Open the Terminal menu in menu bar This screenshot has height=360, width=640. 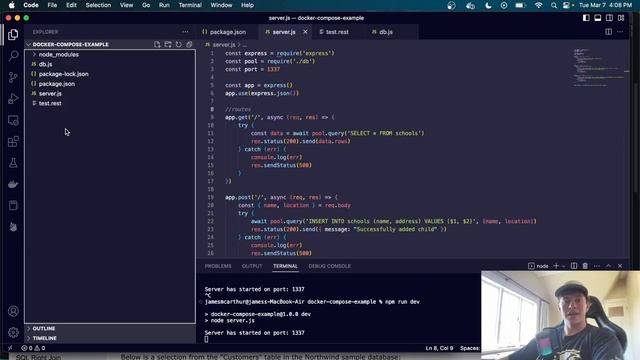click(x=190, y=5)
